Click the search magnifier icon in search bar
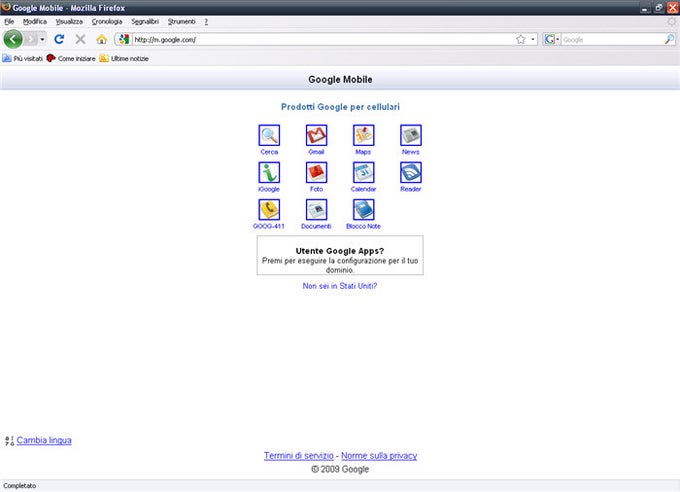Screen dimensions: 680x492 669,39
